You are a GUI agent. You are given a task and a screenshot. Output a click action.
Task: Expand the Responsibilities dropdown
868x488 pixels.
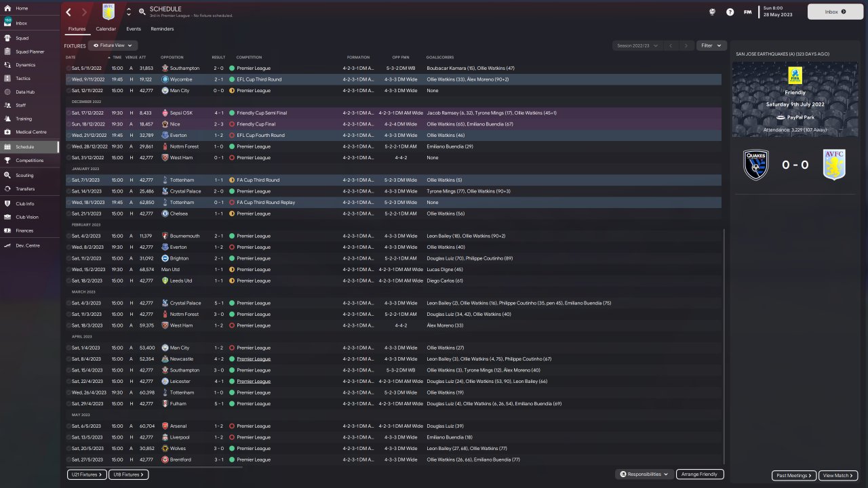(644, 474)
